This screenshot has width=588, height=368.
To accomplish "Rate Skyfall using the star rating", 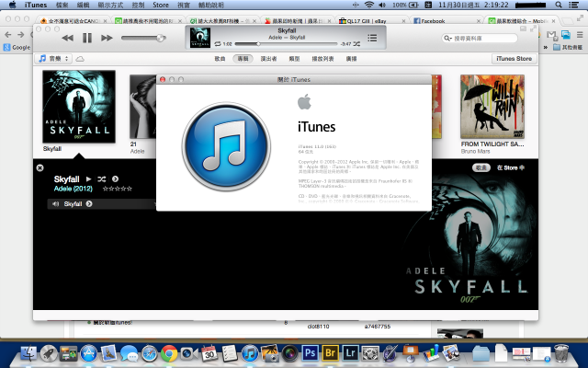I will coord(118,189).
